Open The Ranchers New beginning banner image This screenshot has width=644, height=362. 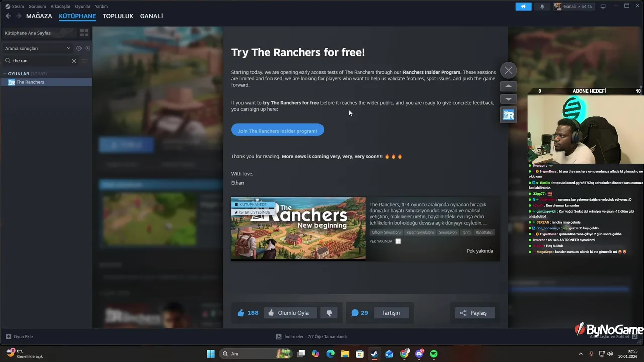point(298,229)
